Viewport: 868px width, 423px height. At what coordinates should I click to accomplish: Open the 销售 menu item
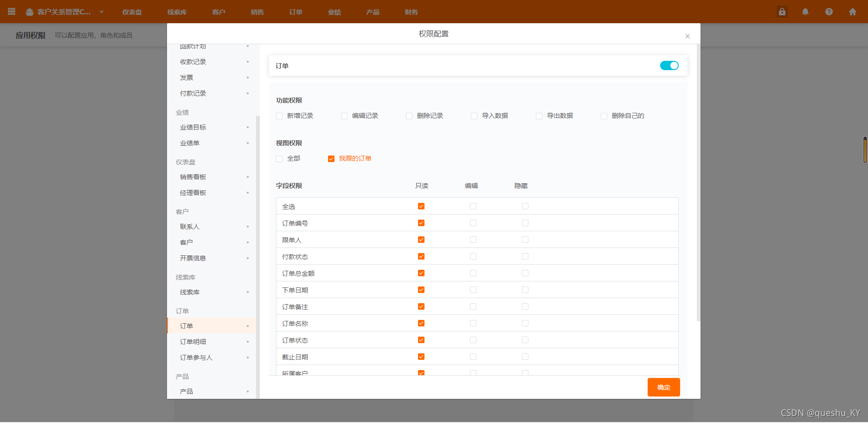click(x=257, y=12)
